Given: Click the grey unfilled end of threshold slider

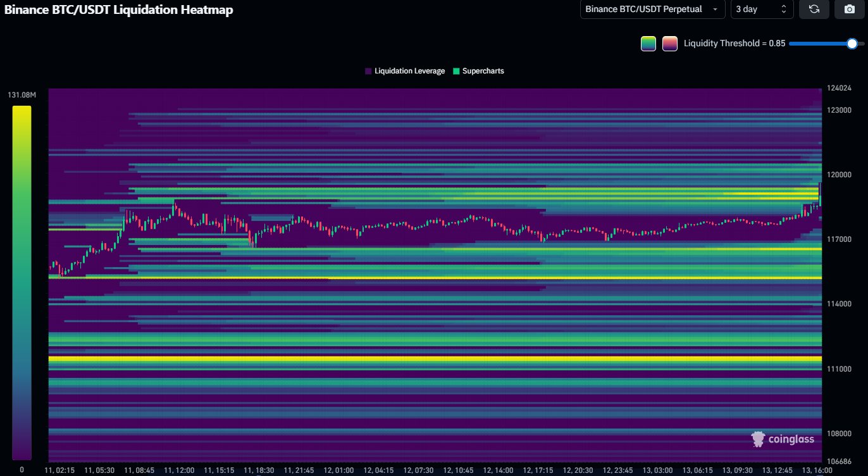Looking at the screenshot, I should pyautogui.click(x=861, y=44).
